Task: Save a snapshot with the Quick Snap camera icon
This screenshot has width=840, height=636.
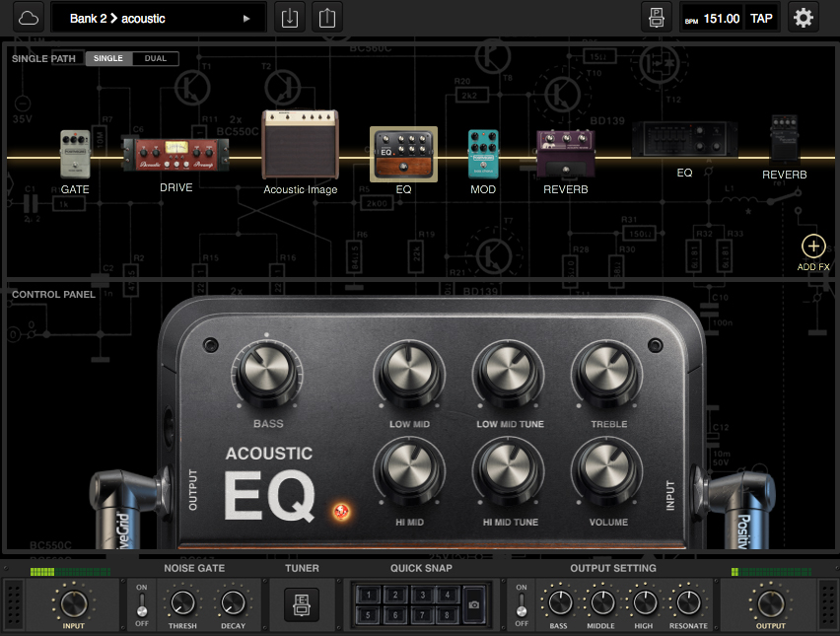Action: (x=473, y=603)
